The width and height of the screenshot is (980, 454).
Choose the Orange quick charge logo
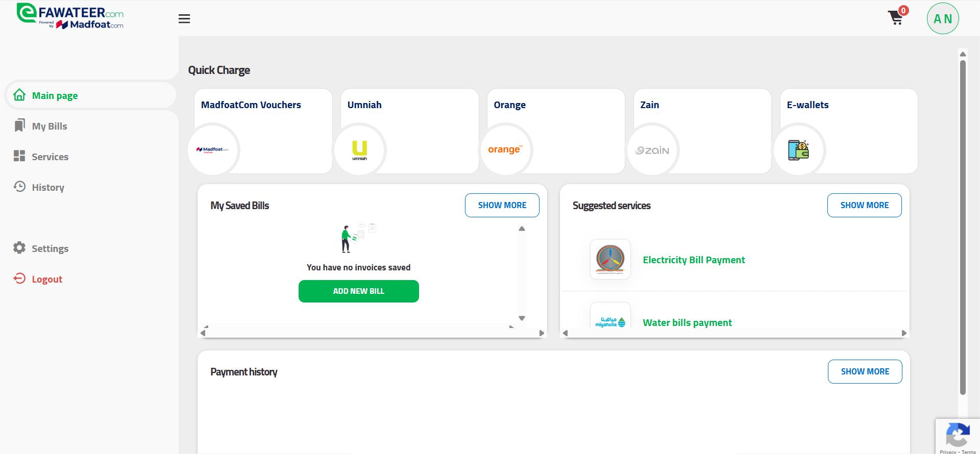pos(505,150)
